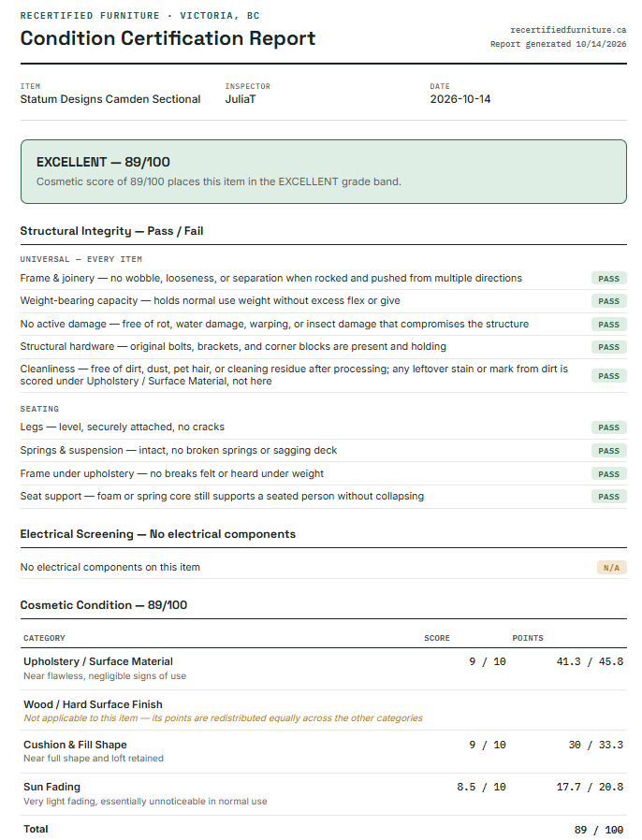Viewport: 642px width, 840px height.
Task: Click the PASS badge for Cleanliness
Action: point(608,376)
